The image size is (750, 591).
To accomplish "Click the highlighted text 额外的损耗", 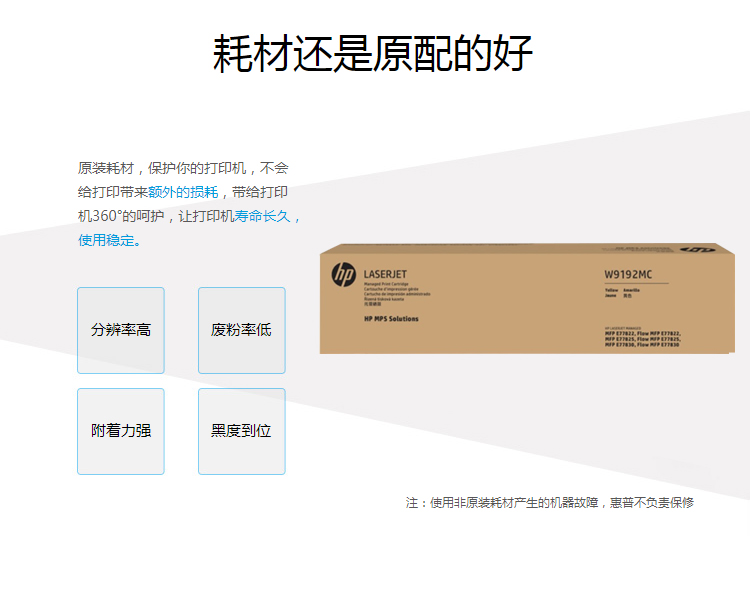I will coord(183,192).
